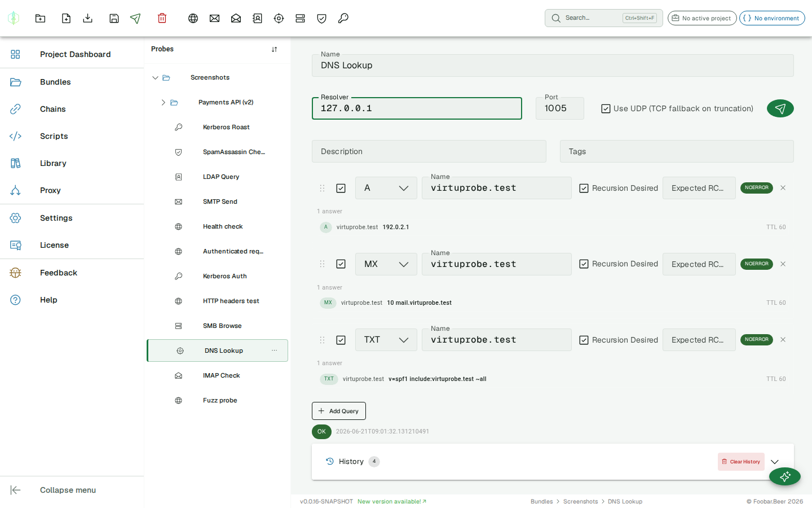812x508 pixels.
Task: Click the crosshair DNS toolbar icon
Action: pyautogui.click(x=279, y=18)
